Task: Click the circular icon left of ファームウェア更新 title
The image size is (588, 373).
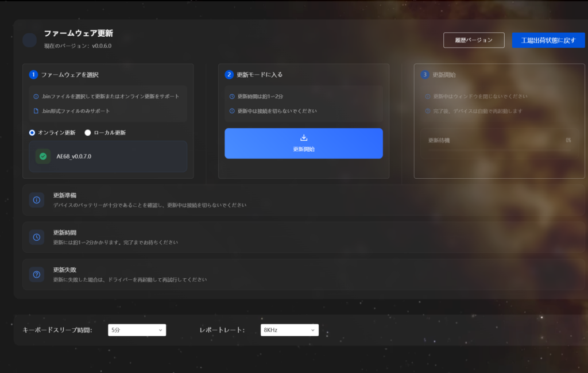Action: [x=29, y=40]
